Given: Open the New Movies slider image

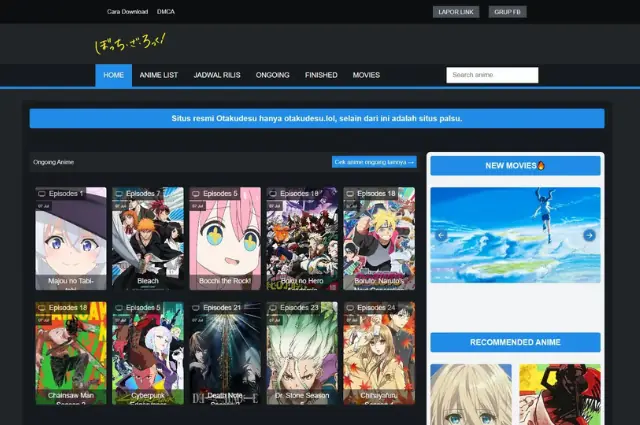Looking at the screenshot, I should pos(515,235).
